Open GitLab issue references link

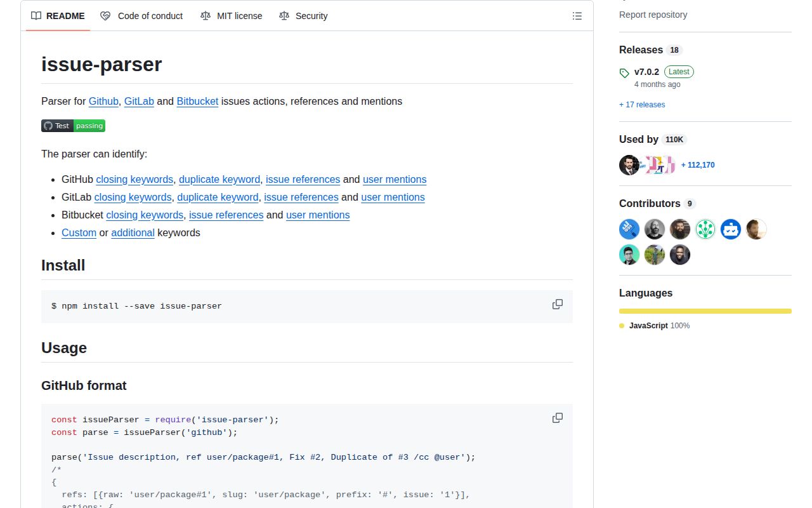click(301, 197)
